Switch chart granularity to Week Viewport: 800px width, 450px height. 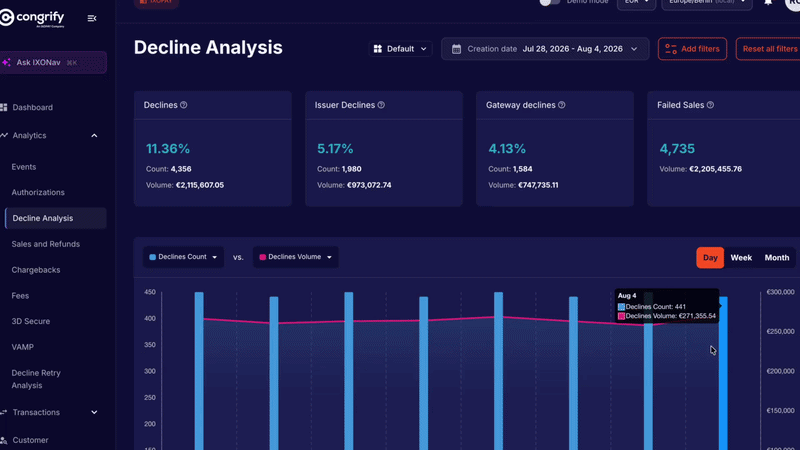[741, 258]
